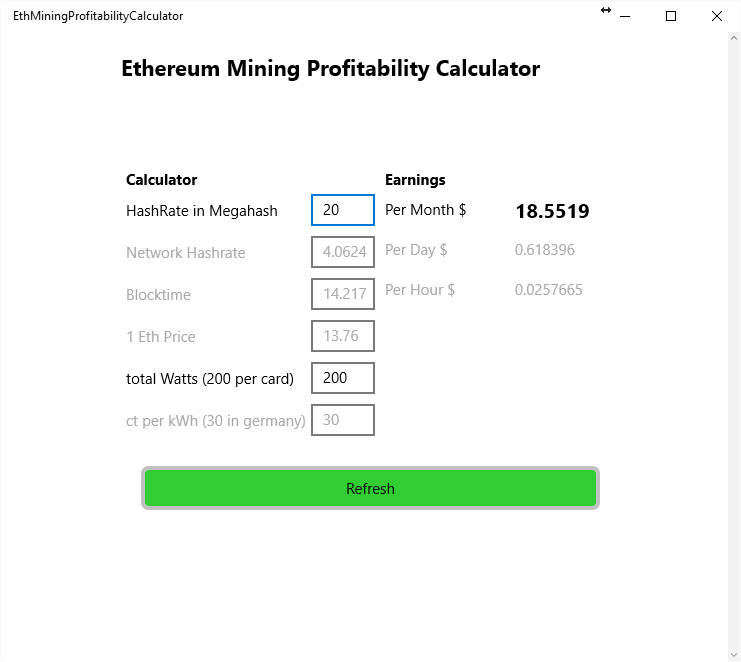Click the HashRate in Megahash input field
Viewport: 741px width, 662px height.
(x=343, y=210)
